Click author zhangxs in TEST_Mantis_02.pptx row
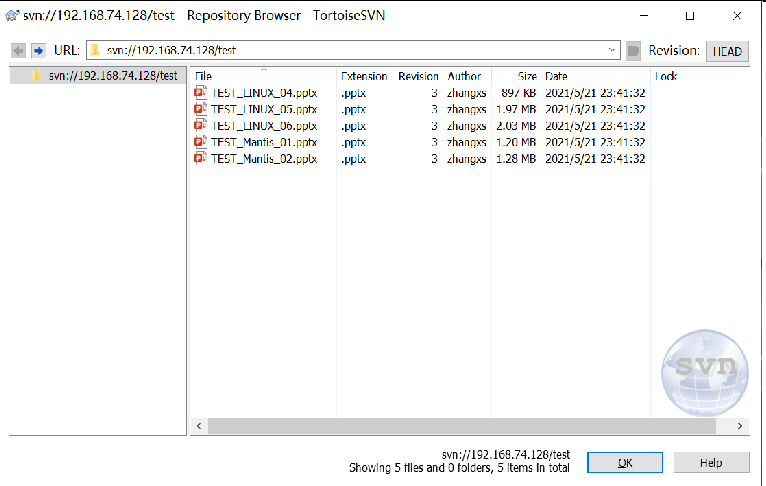 pos(467,159)
